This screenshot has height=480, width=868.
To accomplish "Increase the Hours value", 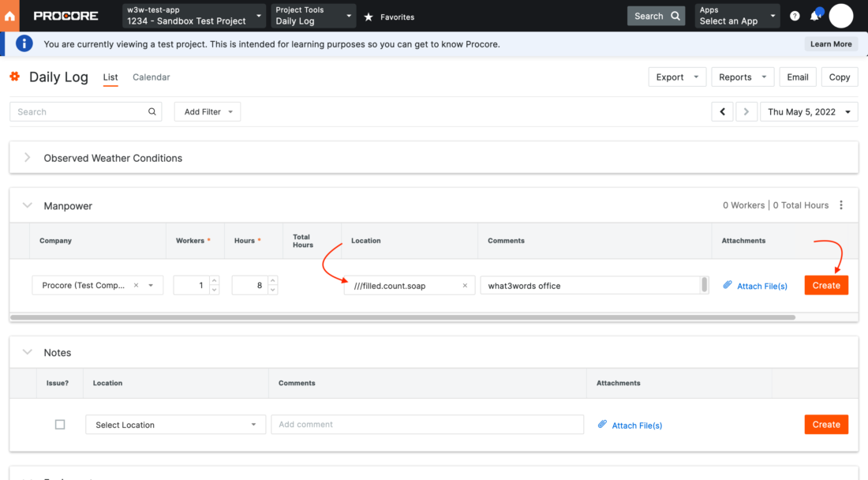I will [273, 281].
